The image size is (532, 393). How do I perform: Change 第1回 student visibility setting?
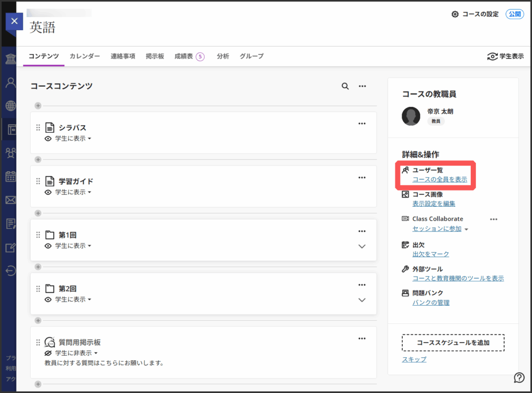click(69, 246)
